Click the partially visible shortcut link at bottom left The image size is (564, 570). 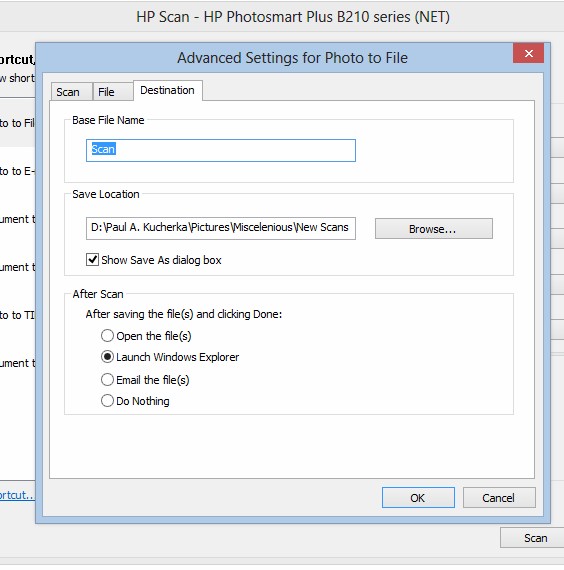(17, 495)
